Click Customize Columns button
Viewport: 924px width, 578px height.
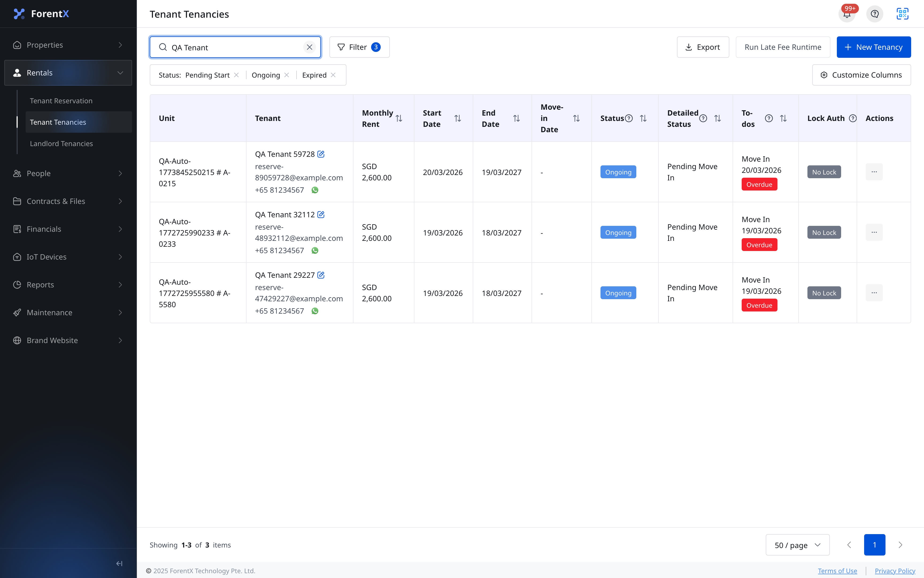click(x=861, y=75)
